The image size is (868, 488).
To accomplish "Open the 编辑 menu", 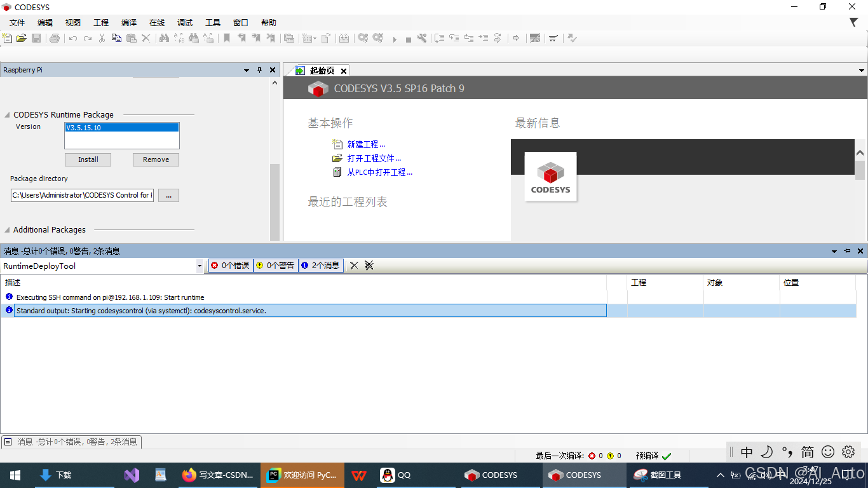I will pos(45,23).
